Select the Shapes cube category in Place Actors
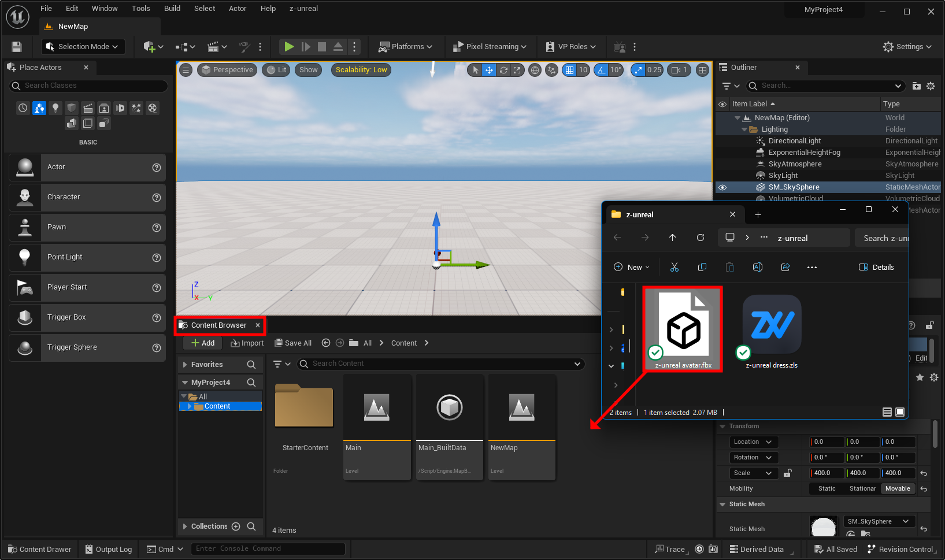Viewport: 945px width, 560px height. [x=72, y=108]
